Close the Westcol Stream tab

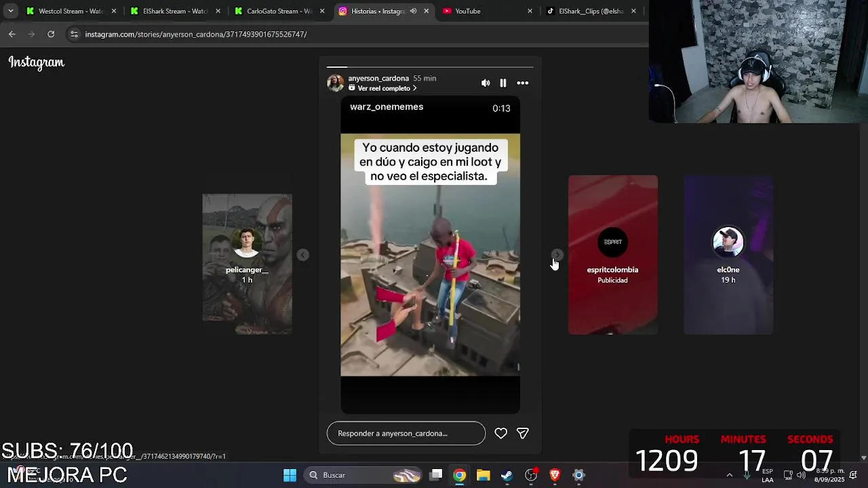[114, 11]
